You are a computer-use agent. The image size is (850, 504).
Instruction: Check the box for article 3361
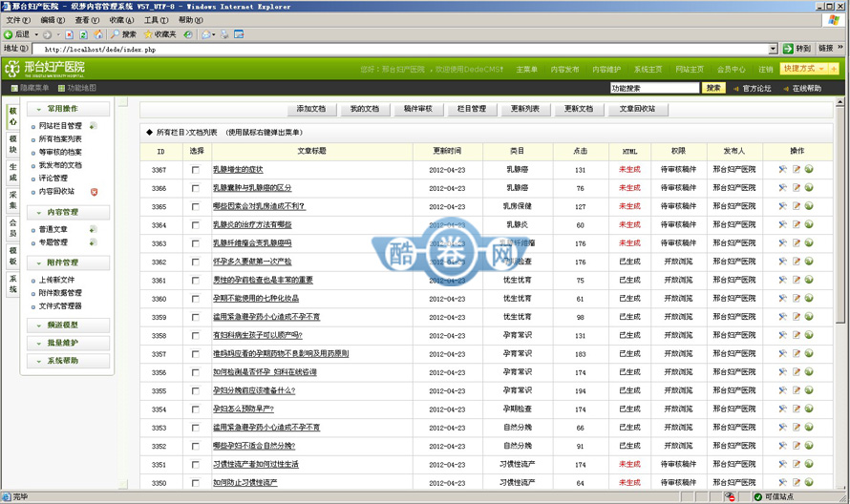196,281
